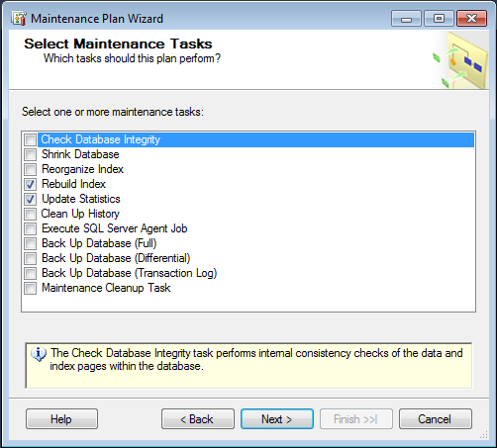The height and width of the screenshot is (448, 497).
Task: Enable the Maintenance Cleanup Task checkbox
Action: coord(30,288)
